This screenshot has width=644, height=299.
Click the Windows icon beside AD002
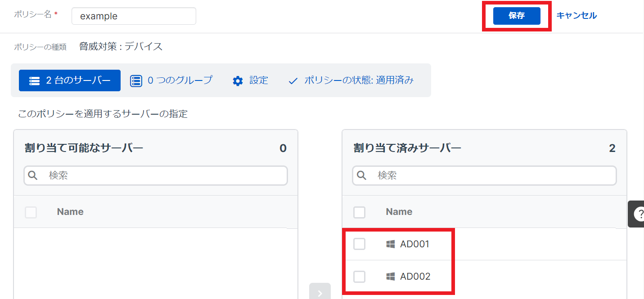pyautogui.click(x=390, y=277)
